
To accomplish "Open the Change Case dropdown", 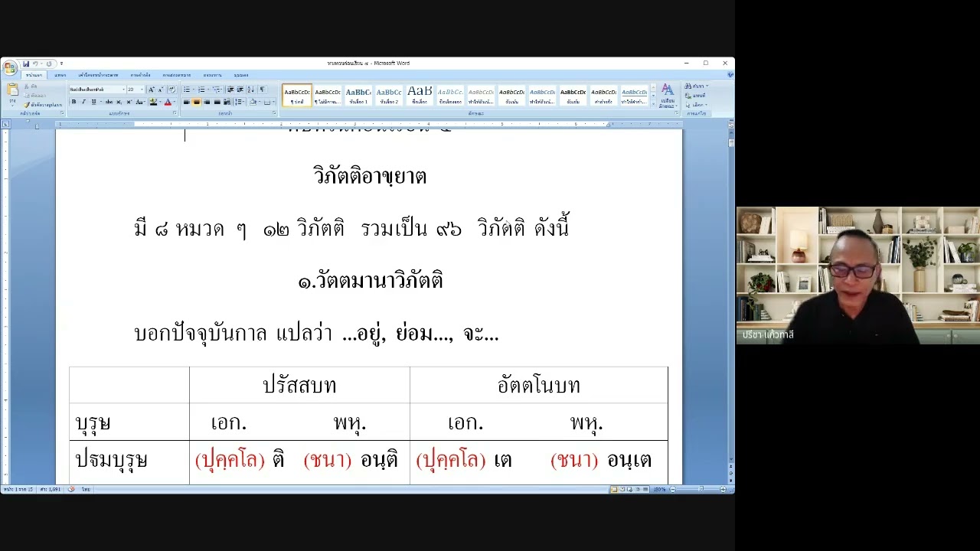I will (x=139, y=102).
